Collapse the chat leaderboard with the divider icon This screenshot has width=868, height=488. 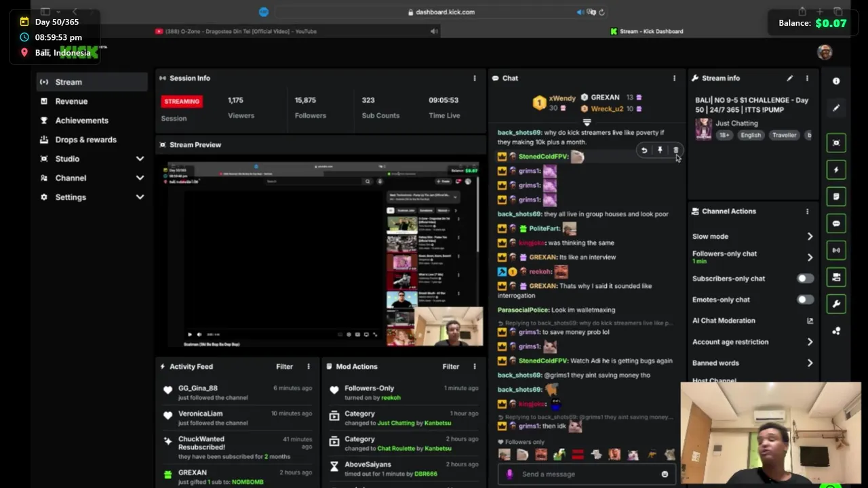pos(587,123)
